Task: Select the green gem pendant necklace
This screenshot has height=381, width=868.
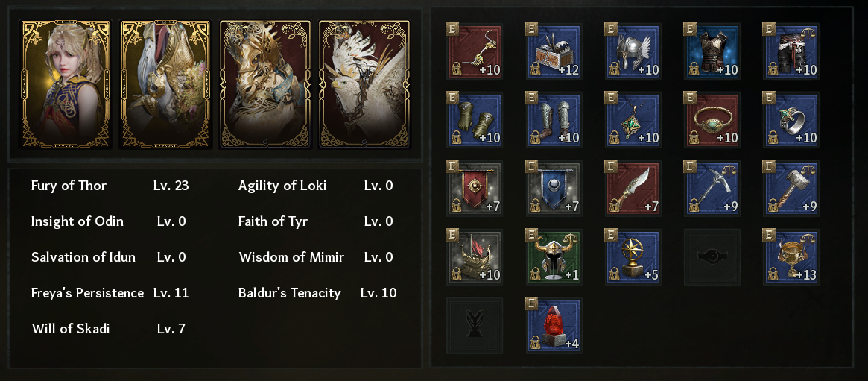Action: [x=633, y=120]
